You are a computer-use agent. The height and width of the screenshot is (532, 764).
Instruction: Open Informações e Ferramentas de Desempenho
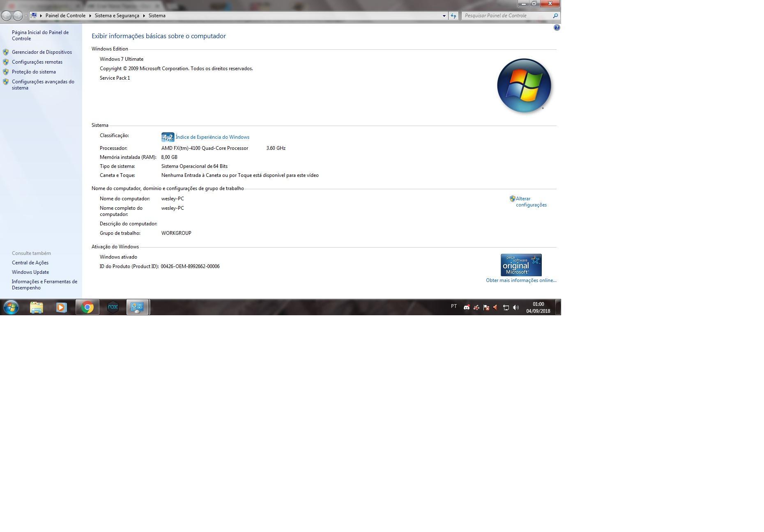(44, 284)
